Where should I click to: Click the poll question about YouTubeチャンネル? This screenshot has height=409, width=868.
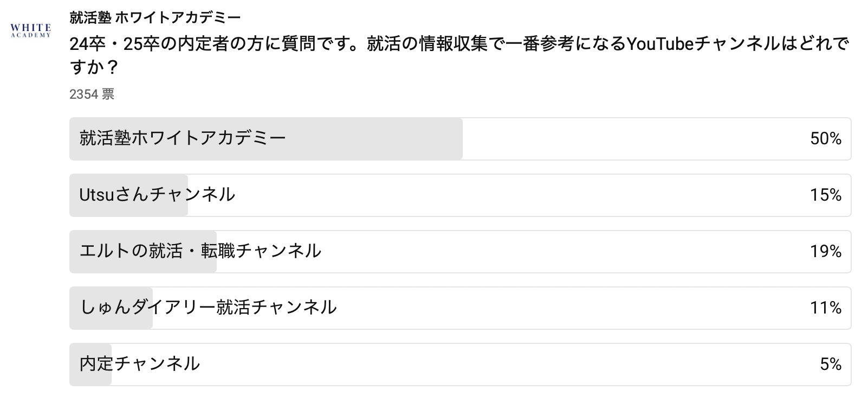pos(458,43)
